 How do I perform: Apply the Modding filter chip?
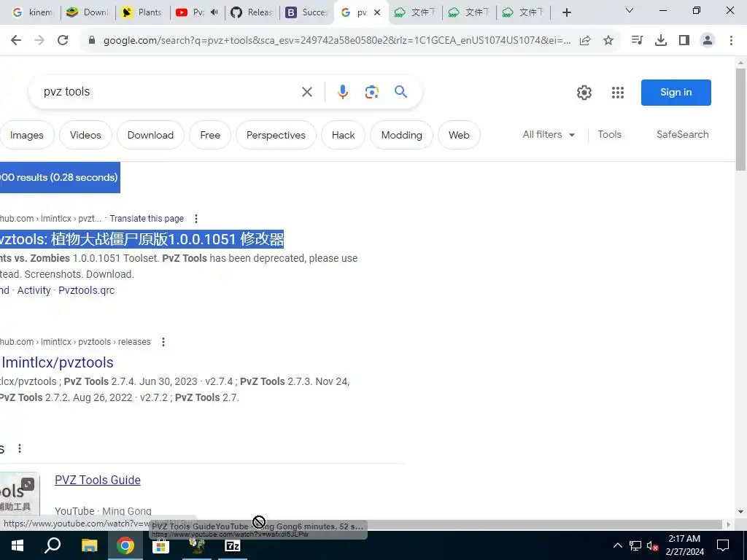402,135
